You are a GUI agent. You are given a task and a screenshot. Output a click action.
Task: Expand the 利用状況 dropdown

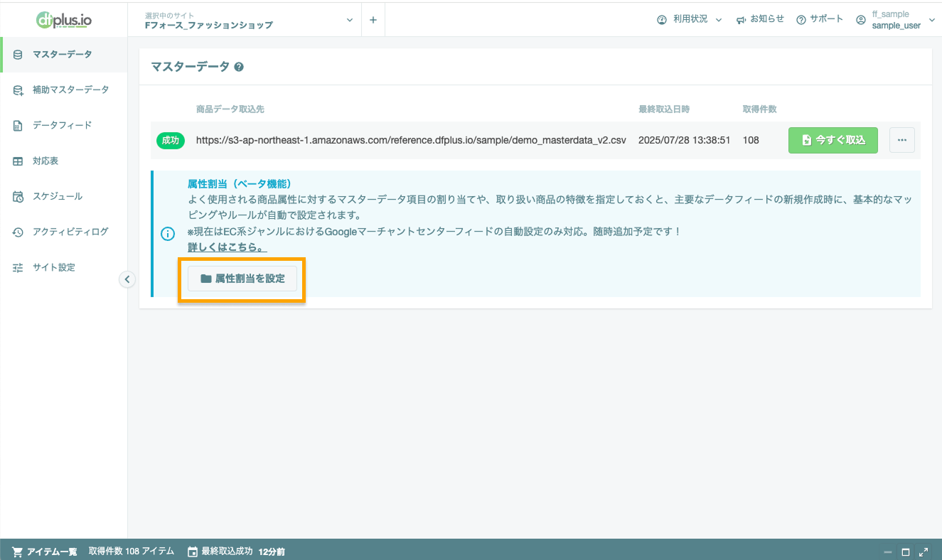tap(688, 19)
